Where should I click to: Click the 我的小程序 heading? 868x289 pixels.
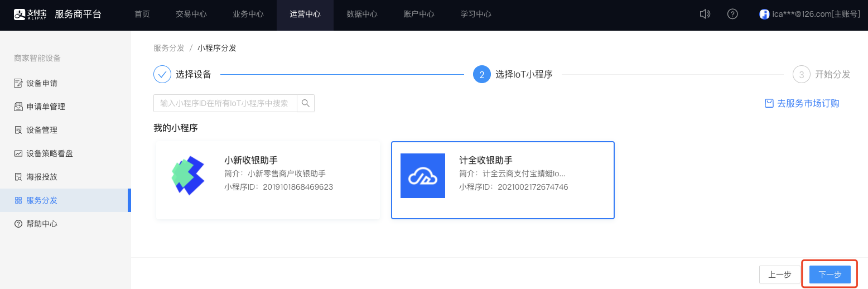(x=176, y=128)
